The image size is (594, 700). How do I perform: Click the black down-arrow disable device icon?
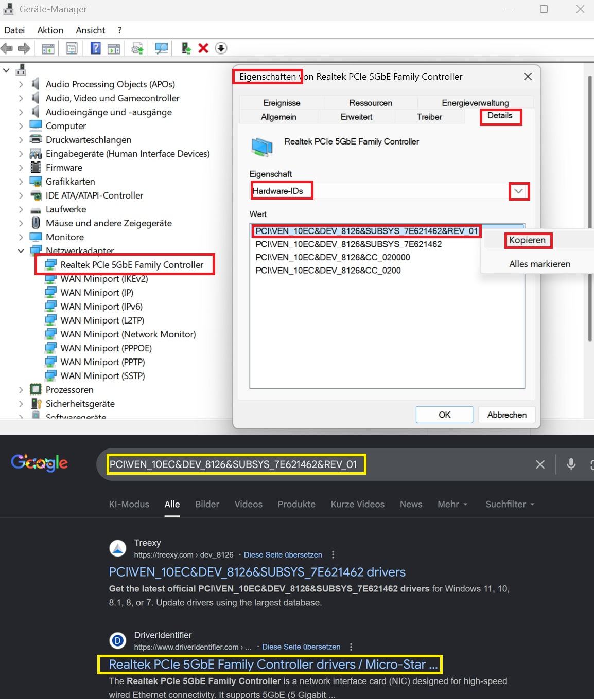[x=221, y=48]
